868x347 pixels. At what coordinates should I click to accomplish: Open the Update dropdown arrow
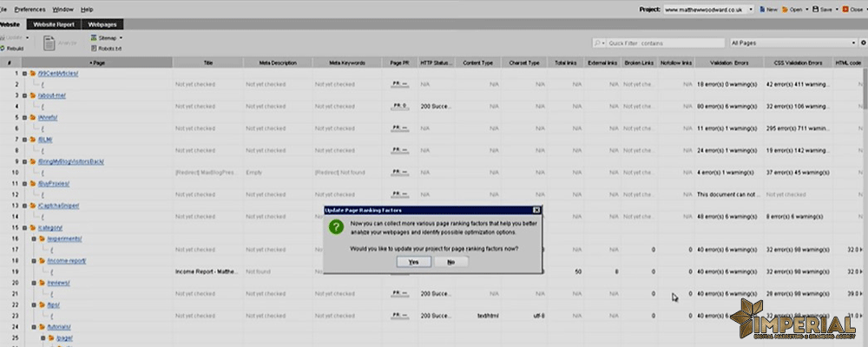pos(27,37)
